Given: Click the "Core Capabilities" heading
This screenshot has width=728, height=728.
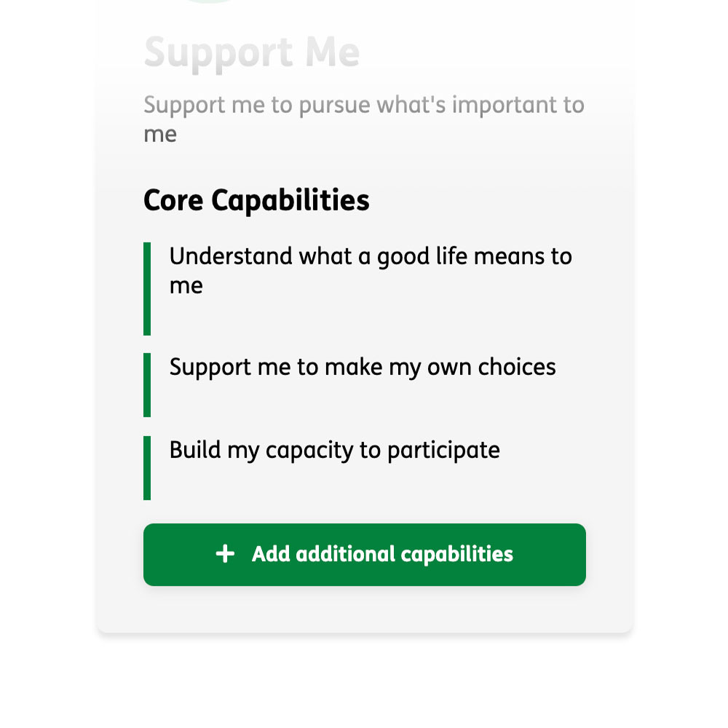Looking at the screenshot, I should (256, 201).
